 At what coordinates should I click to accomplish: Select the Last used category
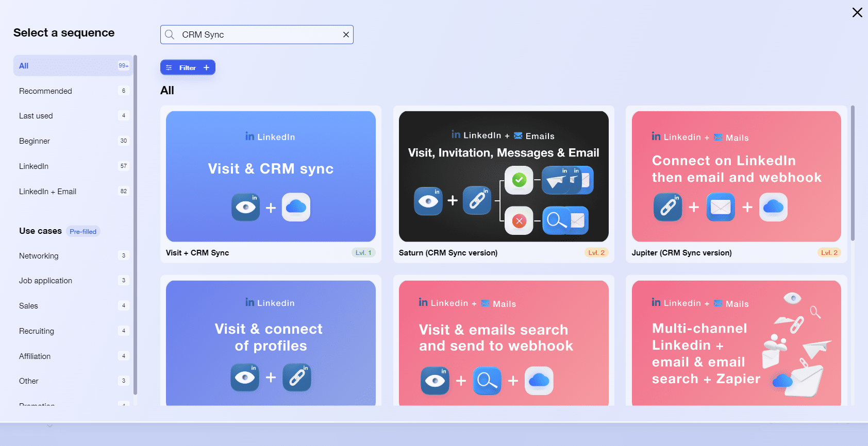pyautogui.click(x=73, y=116)
